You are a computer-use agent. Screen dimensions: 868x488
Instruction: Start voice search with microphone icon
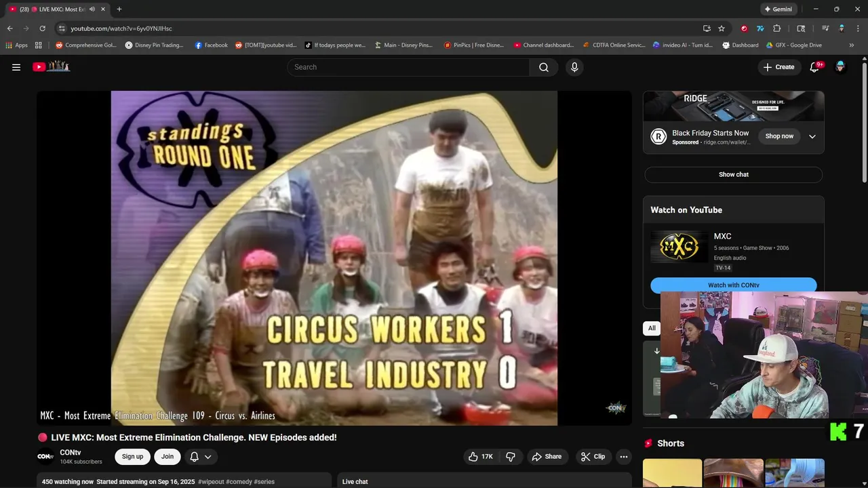(574, 67)
